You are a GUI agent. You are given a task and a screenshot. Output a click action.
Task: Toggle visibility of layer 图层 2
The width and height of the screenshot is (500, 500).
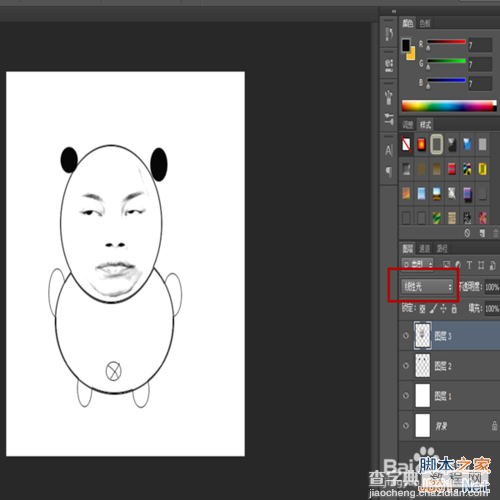click(406, 366)
